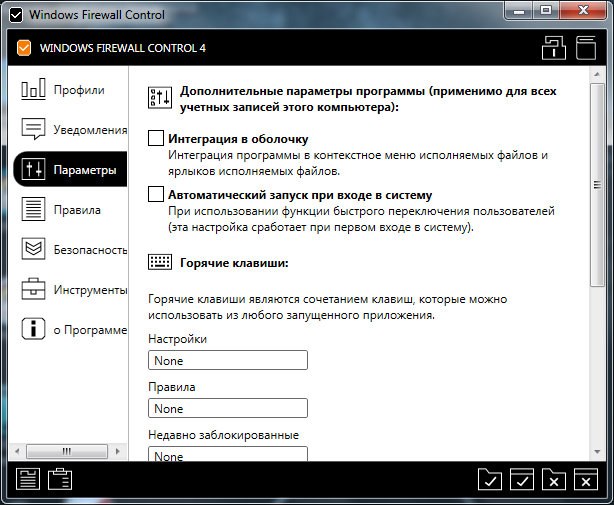Click the sidebar scrollbar left arrow

pyautogui.click(x=17, y=451)
